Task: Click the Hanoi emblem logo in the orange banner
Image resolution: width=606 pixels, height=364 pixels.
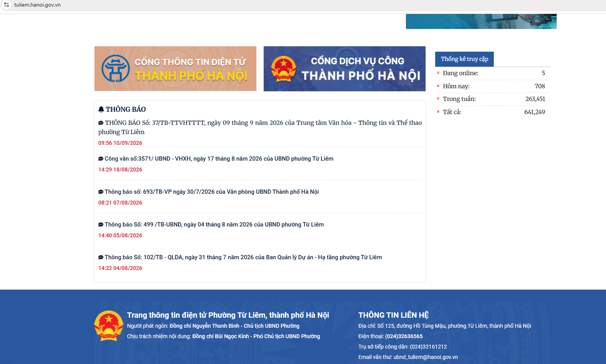Action: [116, 69]
